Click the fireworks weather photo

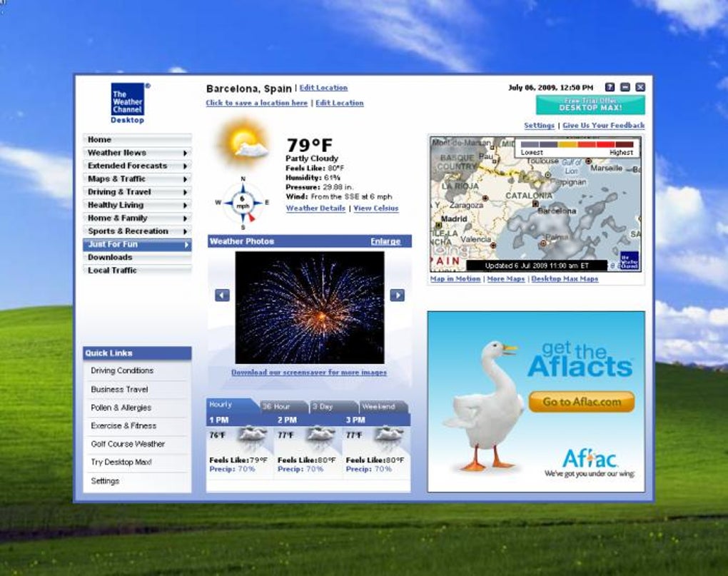click(310, 308)
